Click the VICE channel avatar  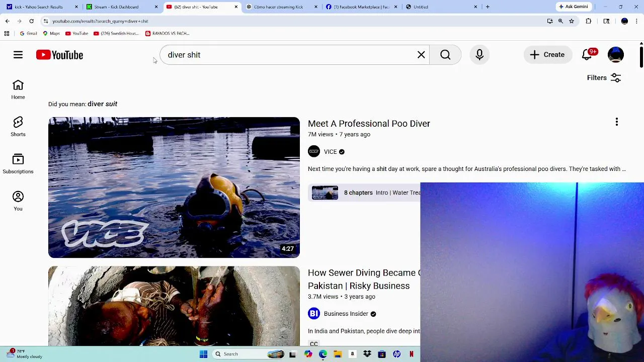[314, 152]
